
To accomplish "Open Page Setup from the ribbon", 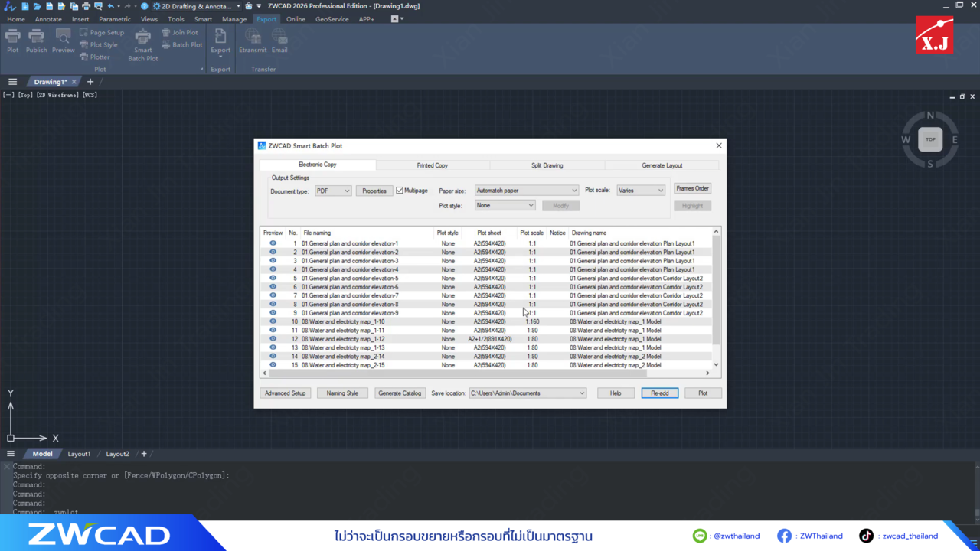I will tap(102, 33).
